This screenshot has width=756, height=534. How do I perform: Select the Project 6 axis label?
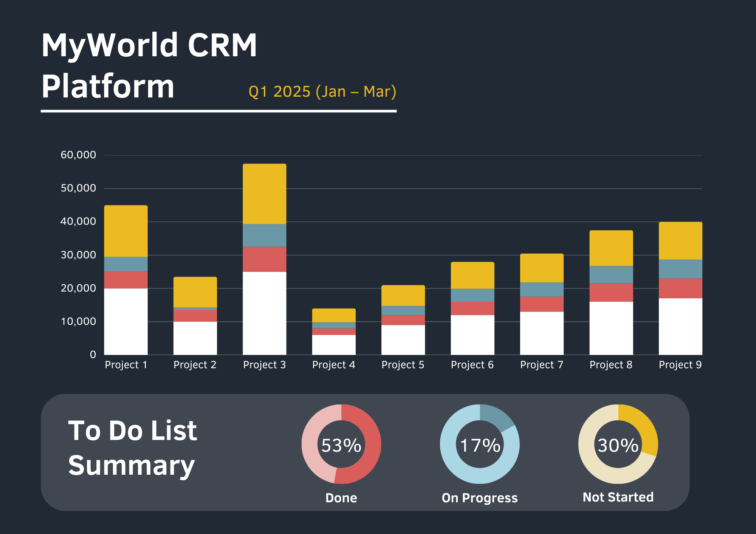pos(472,365)
